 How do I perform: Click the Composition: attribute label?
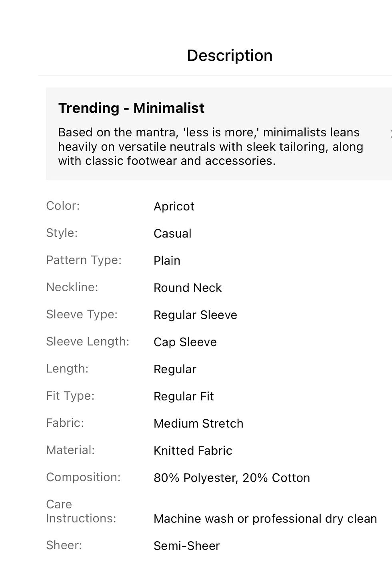[x=83, y=477]
